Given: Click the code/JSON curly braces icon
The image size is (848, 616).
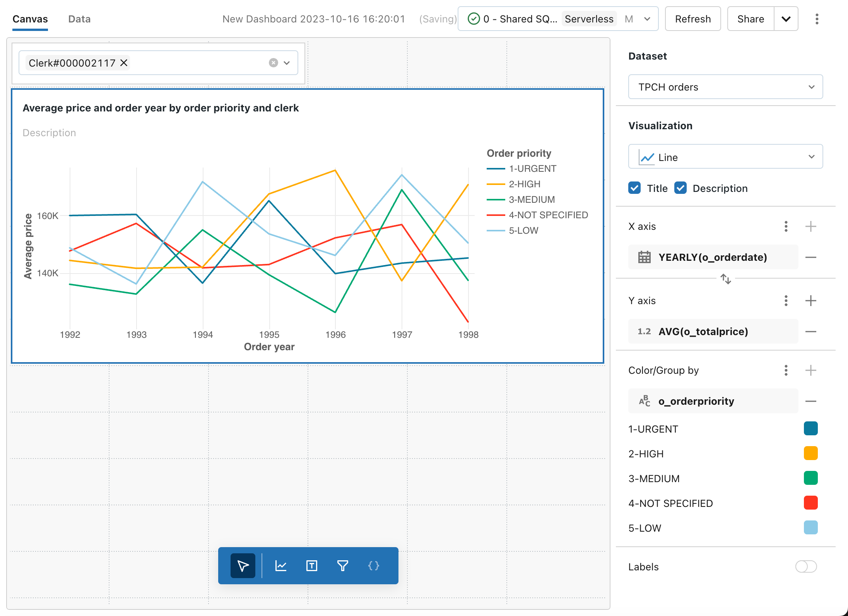Looking at the screenshot, I should [x=374, y=566].
